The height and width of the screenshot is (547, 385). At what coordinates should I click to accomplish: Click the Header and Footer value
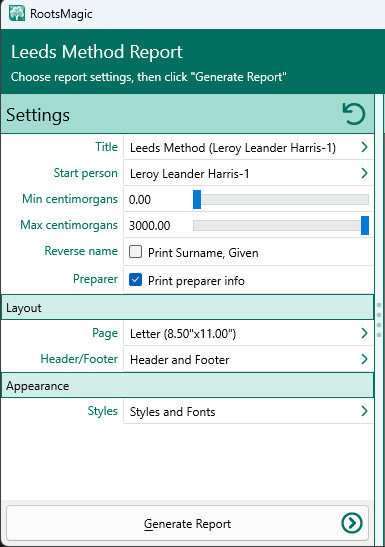180,360
